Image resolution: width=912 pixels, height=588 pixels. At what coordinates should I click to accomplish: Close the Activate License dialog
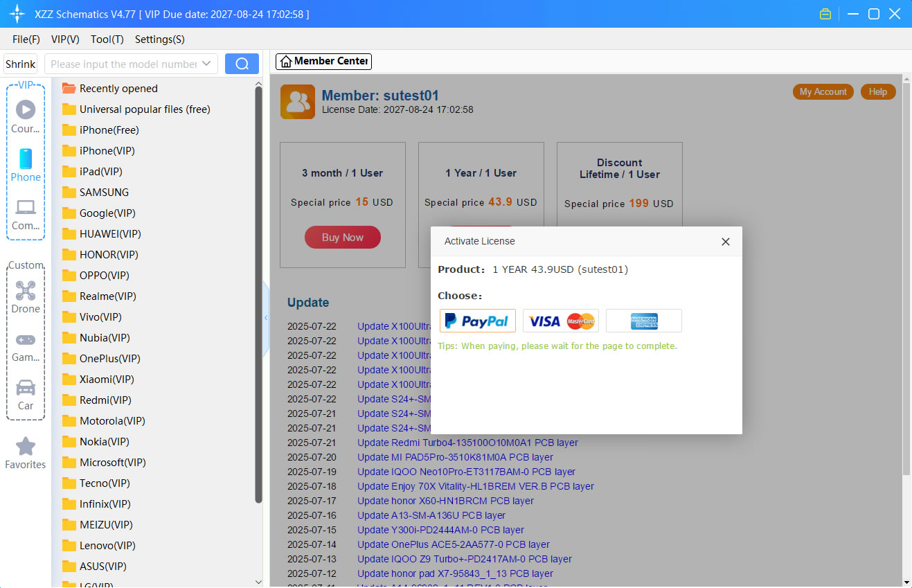(x=726, y=242)
